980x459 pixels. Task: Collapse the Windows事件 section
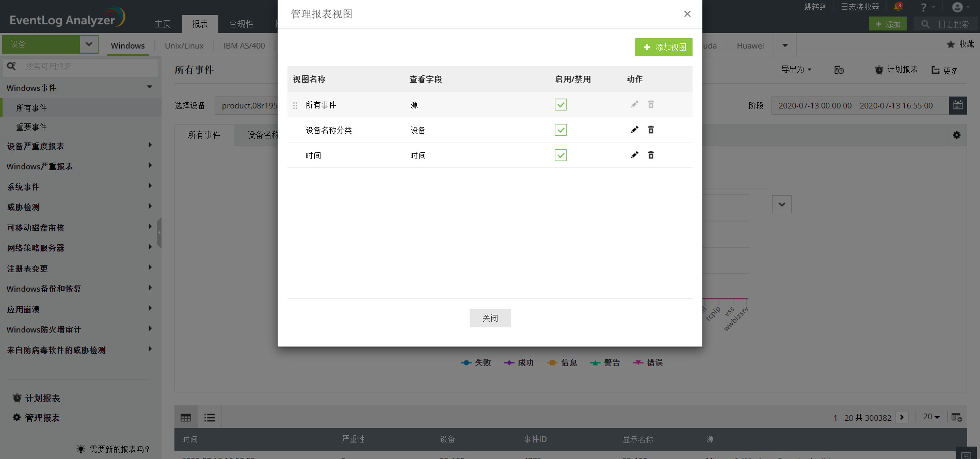(x=150, y=87)
